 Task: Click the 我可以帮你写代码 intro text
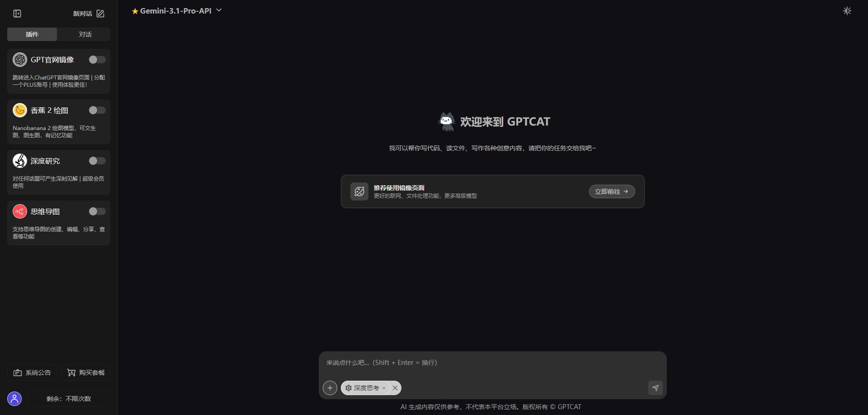pos(492,148)
